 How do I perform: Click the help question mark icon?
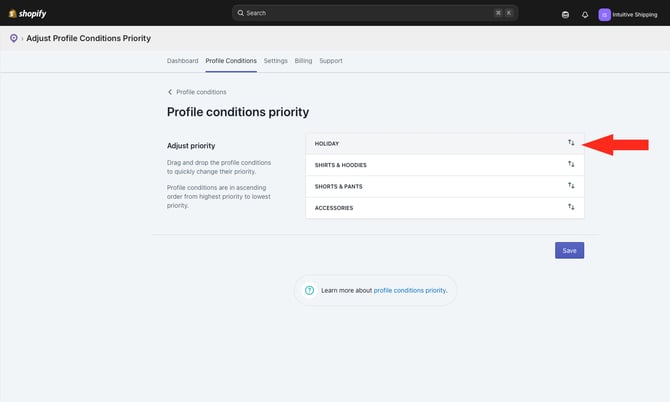[309, 290]
